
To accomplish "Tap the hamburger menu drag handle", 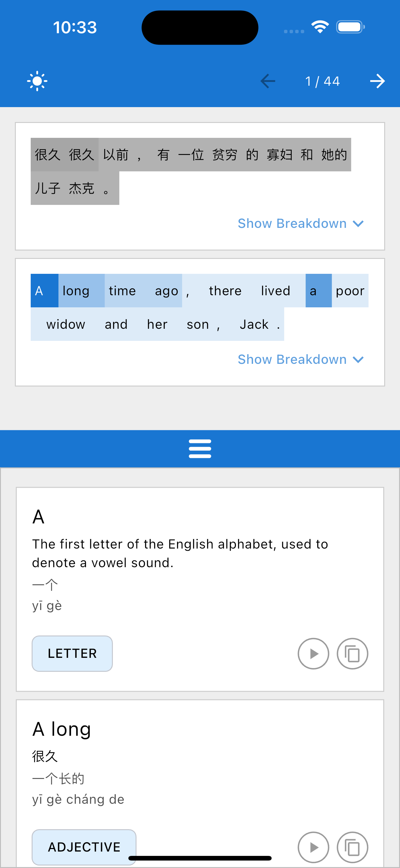I will pos(200,449).
